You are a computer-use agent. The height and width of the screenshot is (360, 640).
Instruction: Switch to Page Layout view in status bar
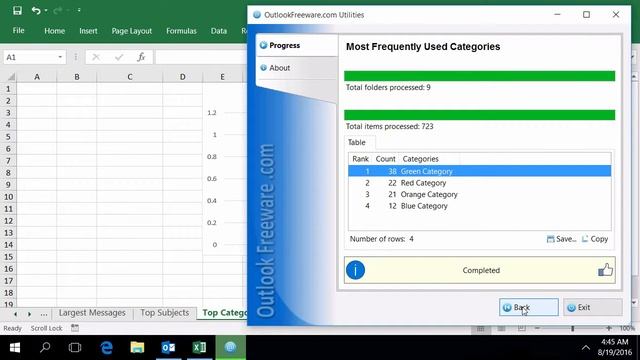(501, 328)
